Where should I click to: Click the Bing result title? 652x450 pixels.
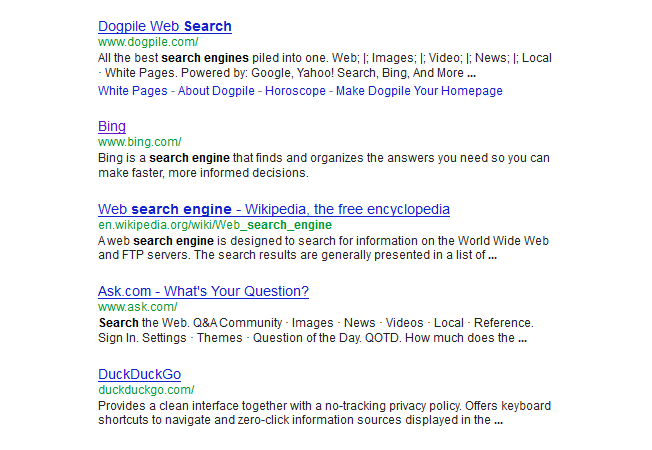point(112,126)
